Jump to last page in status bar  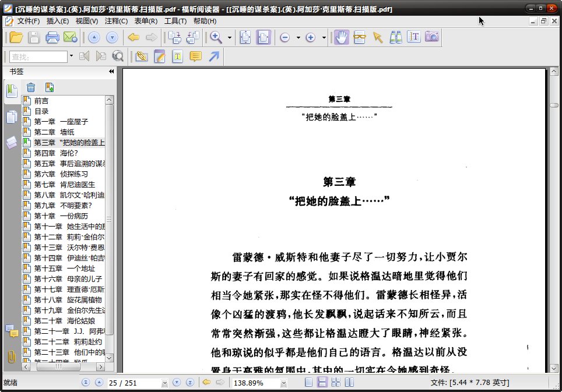click(x=190, y=382)
